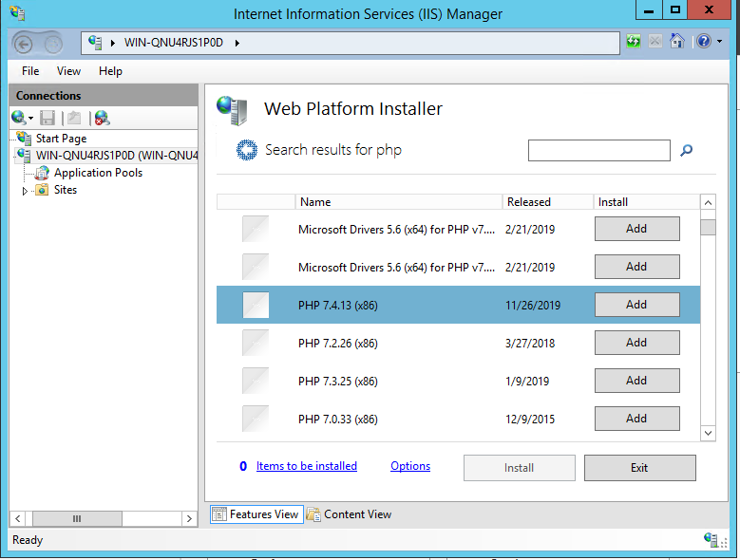Expand the Sites tree node

click(25, 191)
